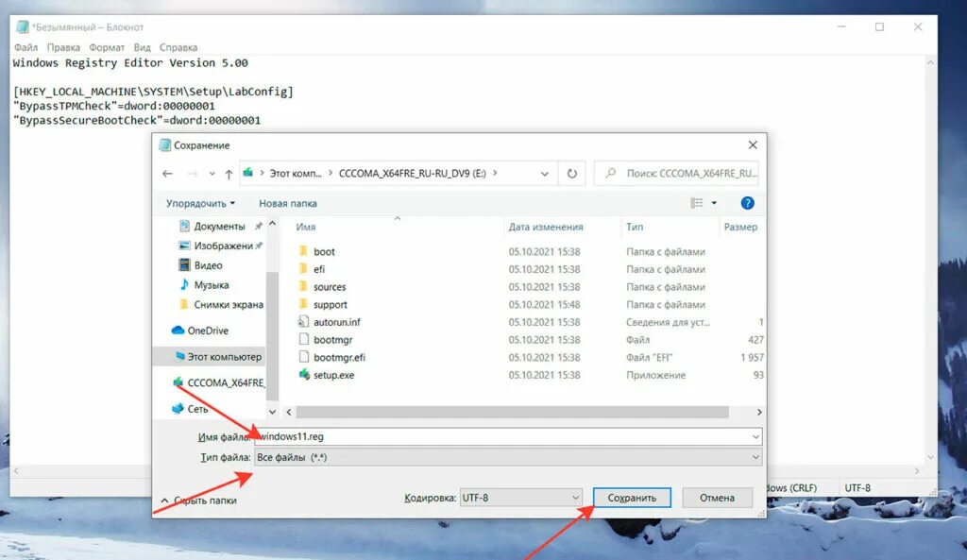Click the Forward arrow in Save dialog
The height and width of the screenshot is (560, 967).
tap(193, 174)
